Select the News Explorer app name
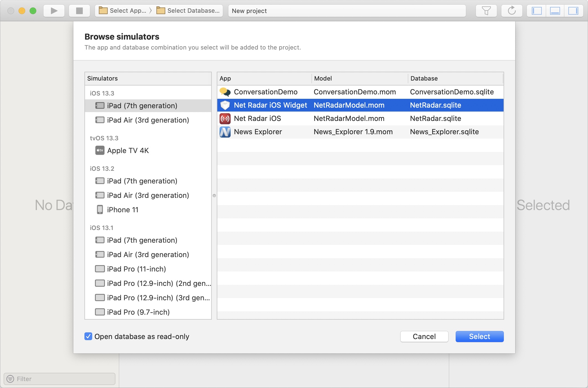This screenshot has height=388, width=588. click(x=258, y=132)
